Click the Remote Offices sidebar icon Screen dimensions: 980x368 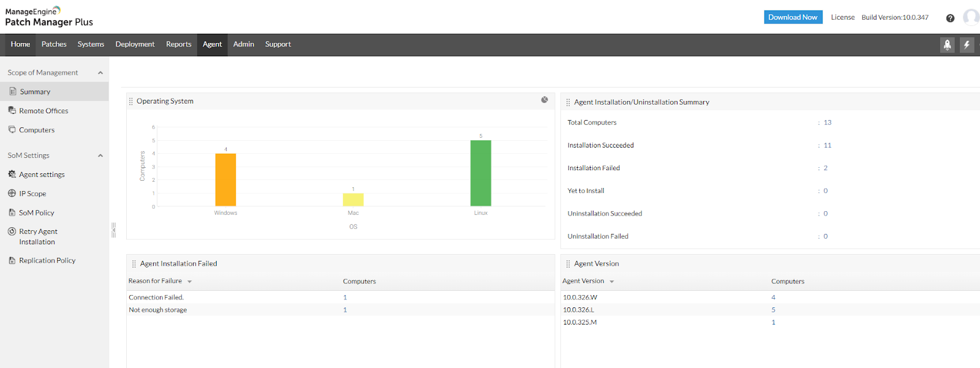tap(12, 111)
